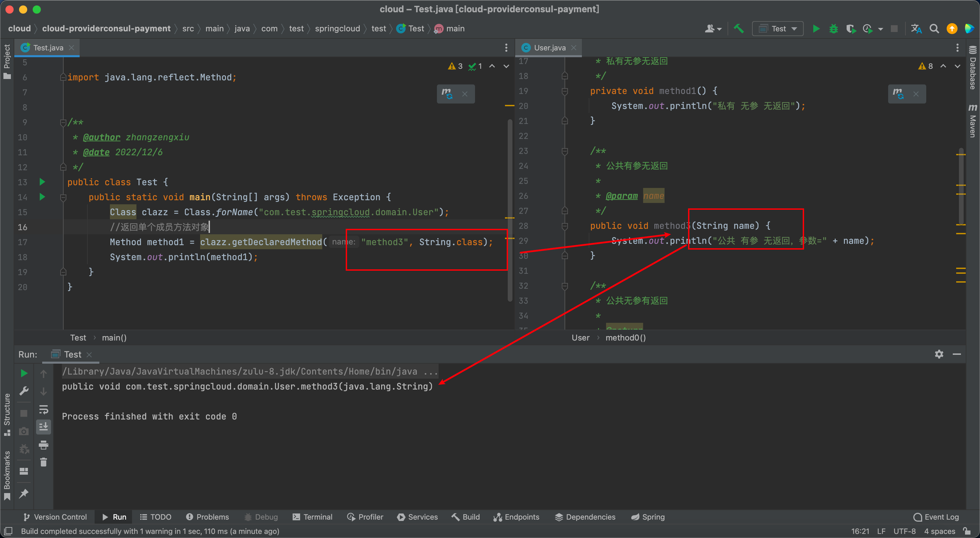Clear all Run console output with trash icon
The width and height of the screenshot is (980, 538).
[x=43, y=462]
